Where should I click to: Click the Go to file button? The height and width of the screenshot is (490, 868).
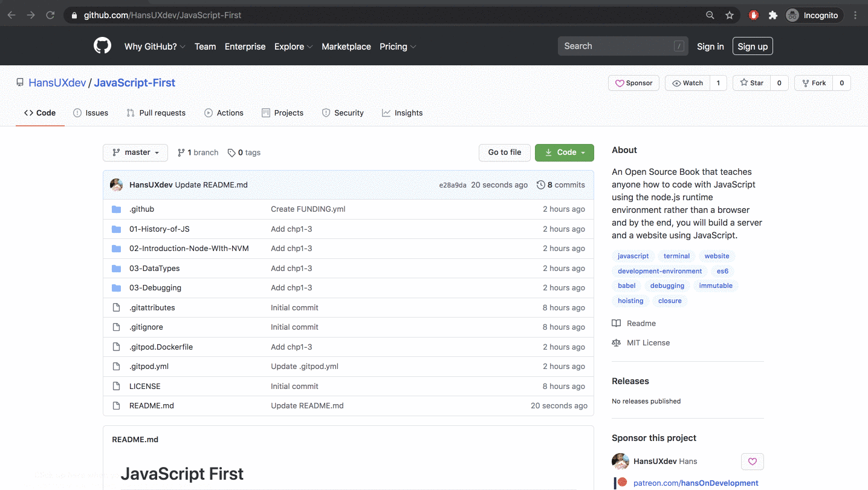coord(504,152)
